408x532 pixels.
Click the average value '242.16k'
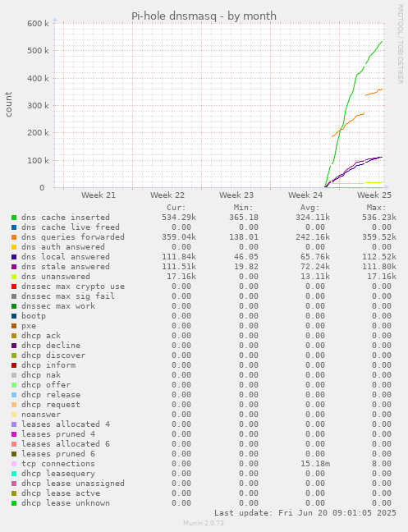[x=312, y=237]
